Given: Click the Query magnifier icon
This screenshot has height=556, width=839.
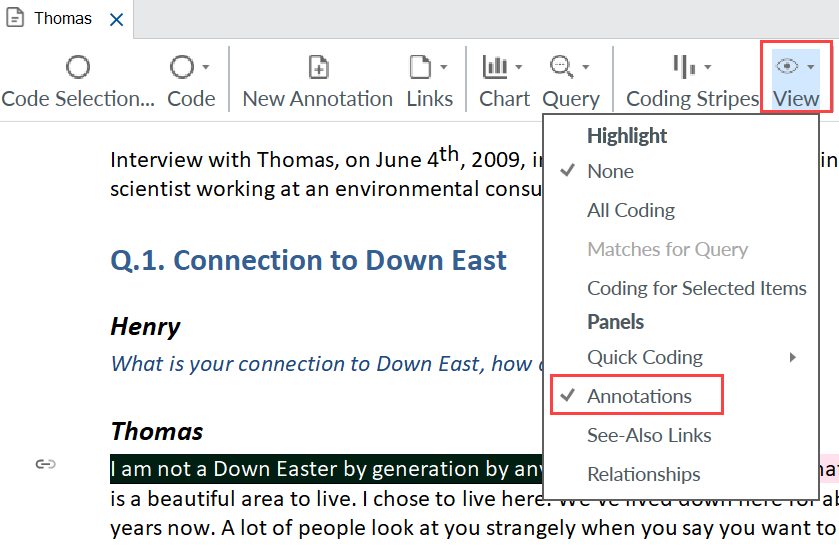Looking at the screenshot, I should tap(561, 67).
